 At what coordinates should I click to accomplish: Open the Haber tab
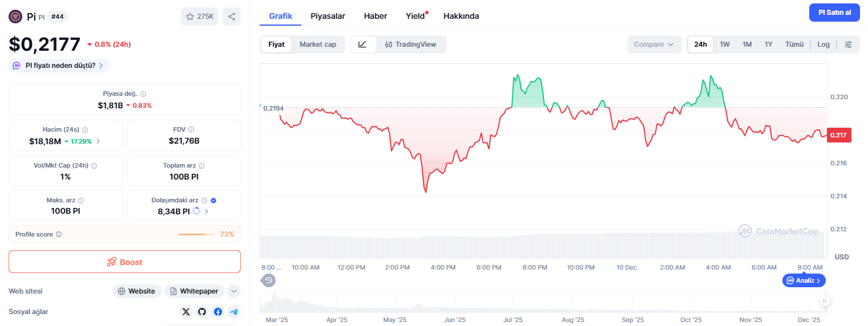(376, 16)
